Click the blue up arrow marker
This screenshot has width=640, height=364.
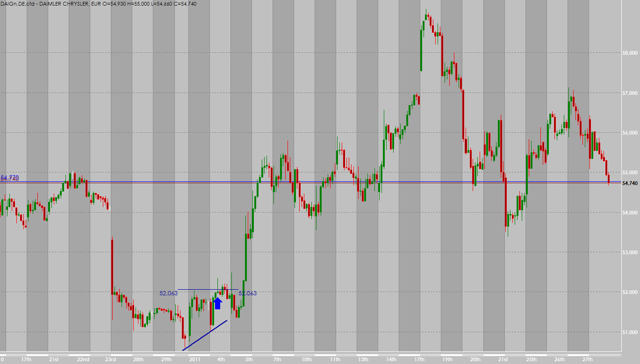(x=217, y=303)
